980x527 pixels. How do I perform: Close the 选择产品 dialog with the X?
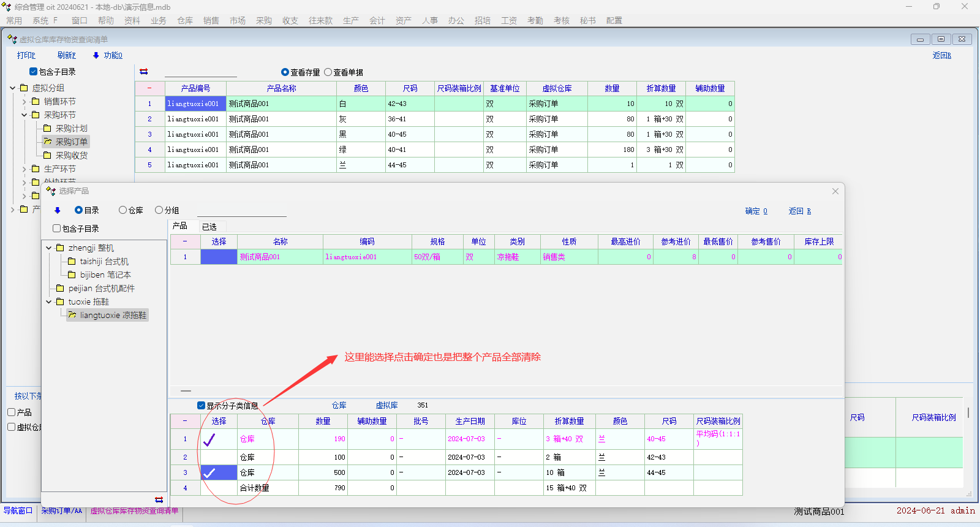835,191
